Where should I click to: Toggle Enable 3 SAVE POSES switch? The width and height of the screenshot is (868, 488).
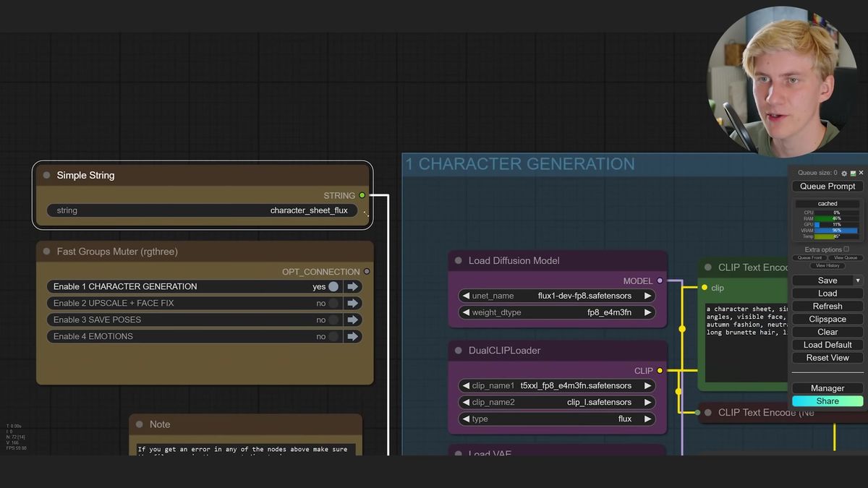pyautogui.click(x=333, y=320)
